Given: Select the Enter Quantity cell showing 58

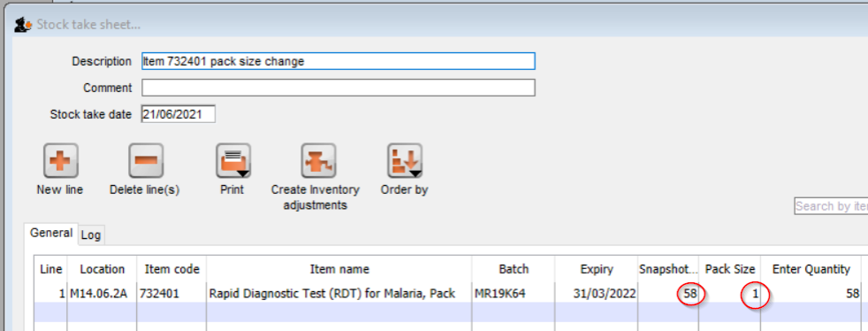Looking at the screenshot, I should coord(811,293).
